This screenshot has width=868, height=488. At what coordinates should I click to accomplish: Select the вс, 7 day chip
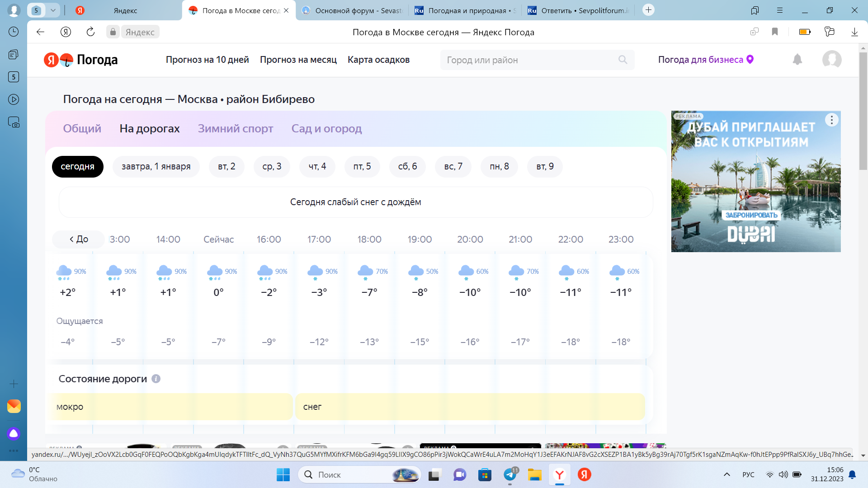[453, 166]
